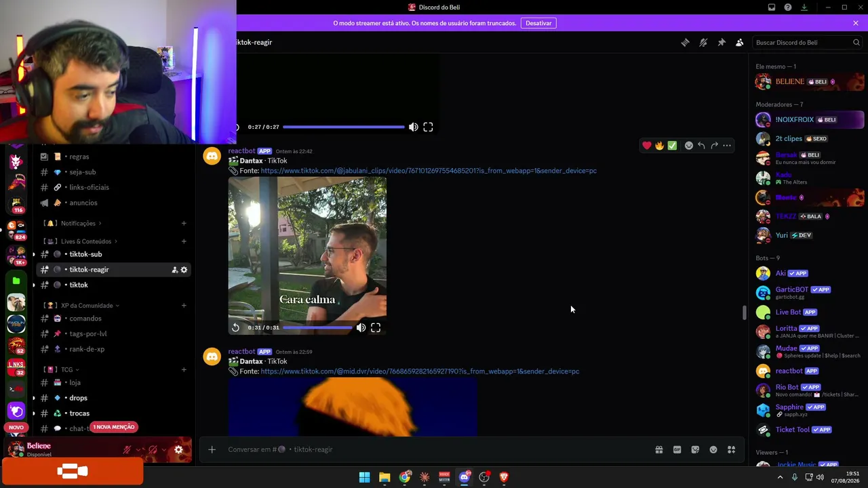The width and height of the screenshot is (868, 488).
Task: Add a channel to Lives & Conteúdos
Action: pyautogui.click(x=184, y=241)
